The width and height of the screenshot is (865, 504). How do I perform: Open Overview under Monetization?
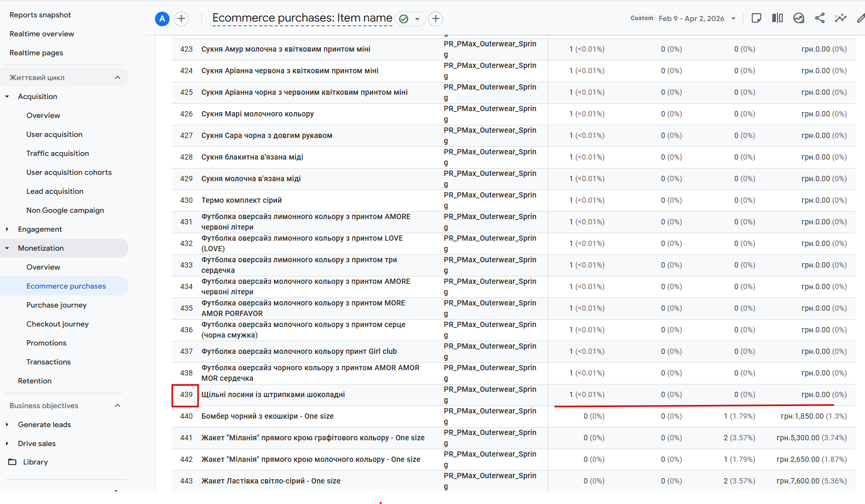point(43,267)
